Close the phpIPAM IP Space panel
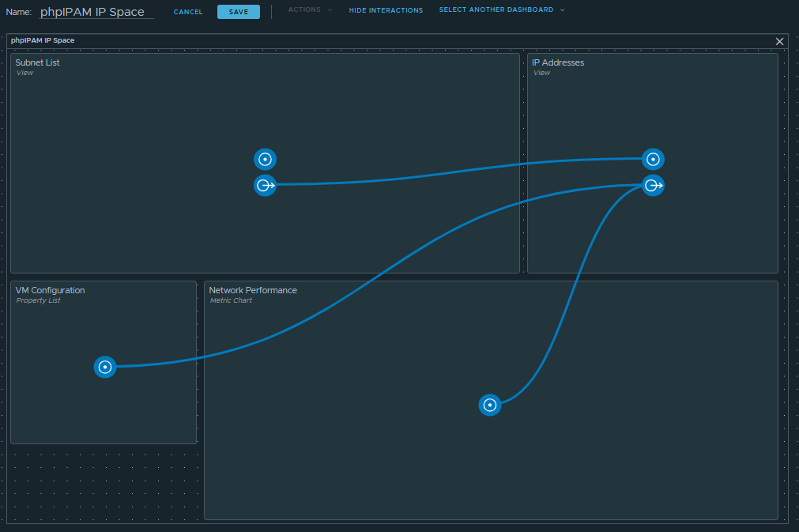 click(779, 41)
